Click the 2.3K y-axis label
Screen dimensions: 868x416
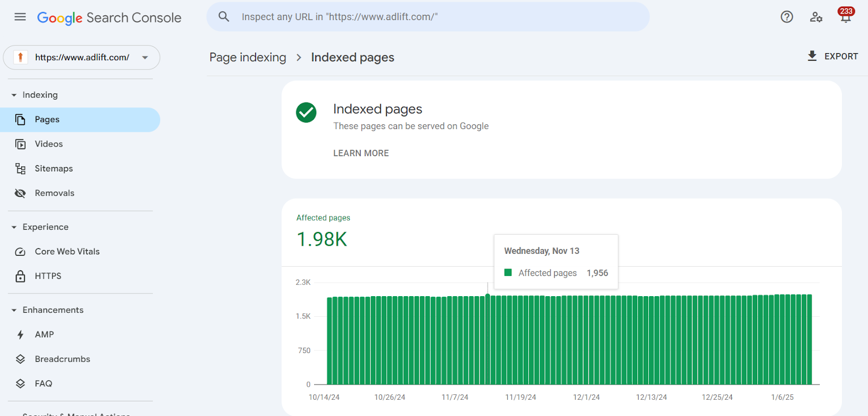(x=303, y=282)
